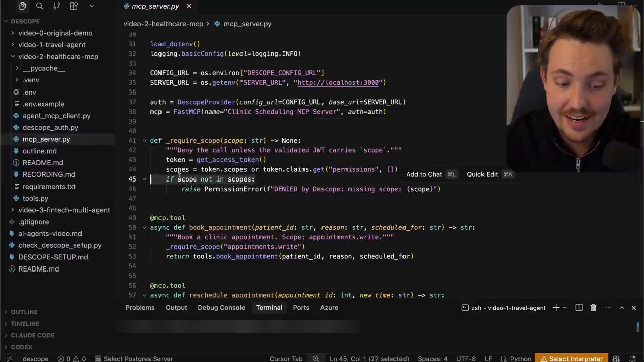Fold the _require_scope function at line 41
Image resolution: width=644 pixels, height=362 pixels.
click(144, 141)
